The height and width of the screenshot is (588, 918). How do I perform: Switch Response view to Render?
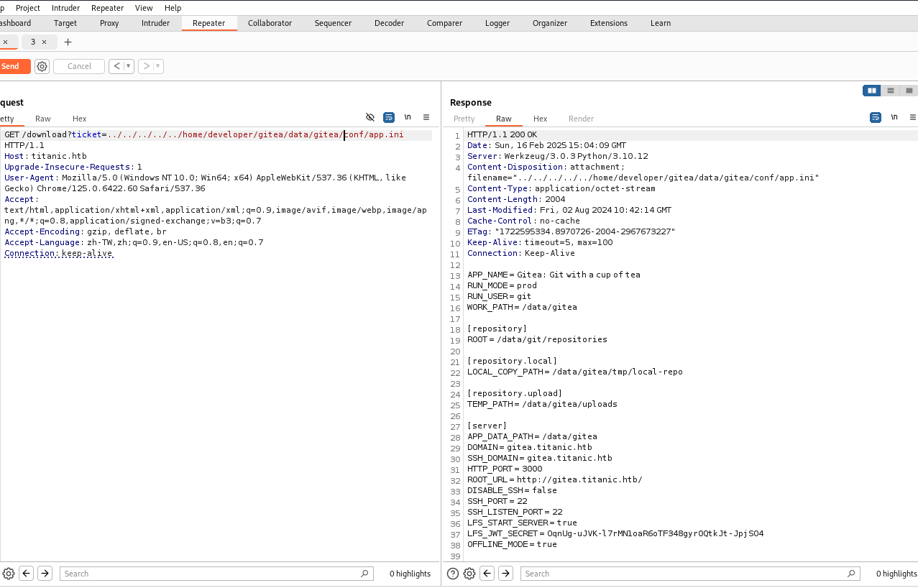pyautogui.click(x=581, y=119)
